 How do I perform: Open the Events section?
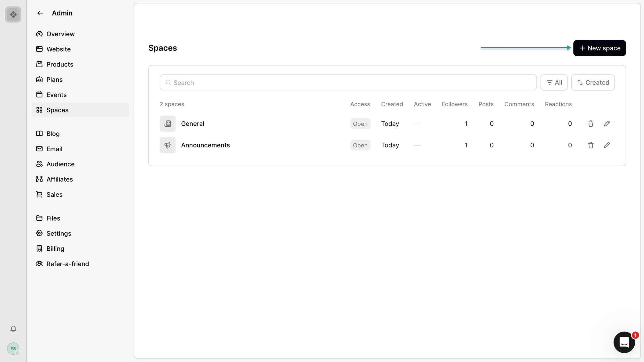80,95
